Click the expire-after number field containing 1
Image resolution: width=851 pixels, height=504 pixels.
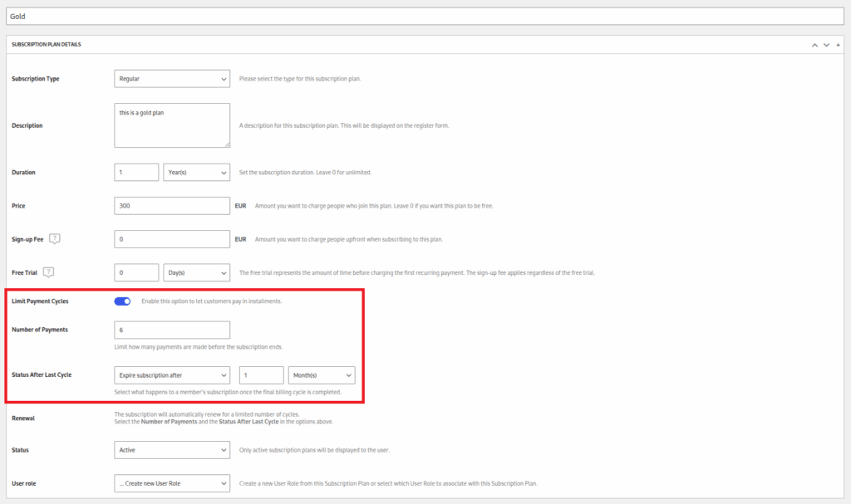click(x=262, y=374)
